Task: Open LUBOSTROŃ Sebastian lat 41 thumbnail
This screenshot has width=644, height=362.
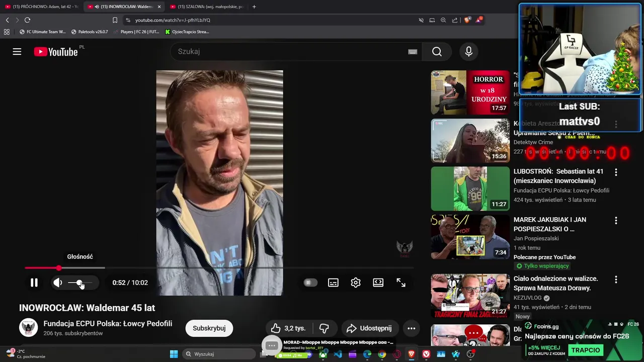Action: [470, 189]
